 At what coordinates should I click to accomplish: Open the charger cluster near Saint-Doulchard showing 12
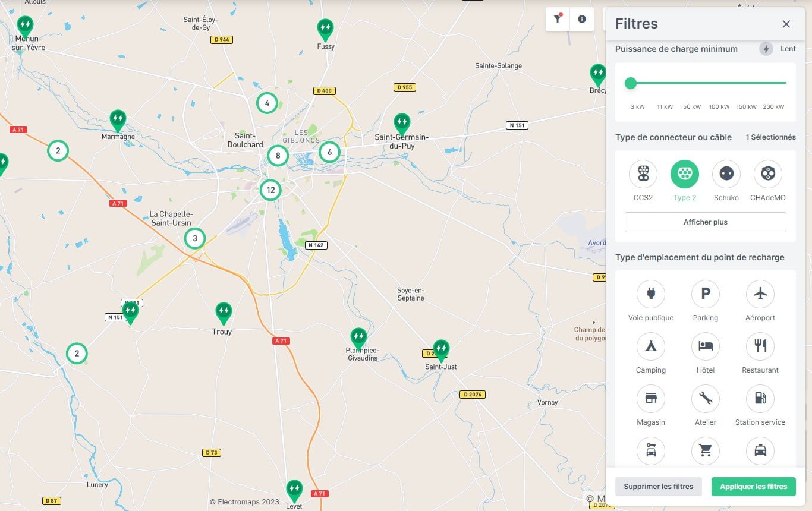270,190
